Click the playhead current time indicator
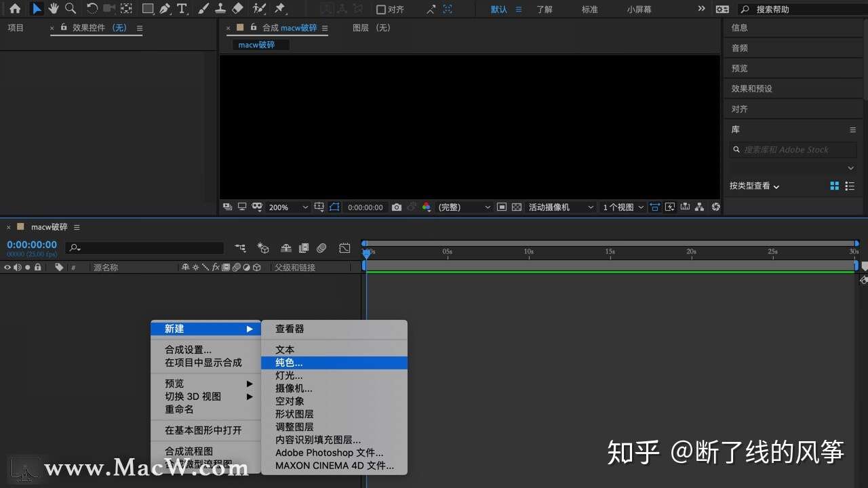868x488 pixels. click(367, 253)
